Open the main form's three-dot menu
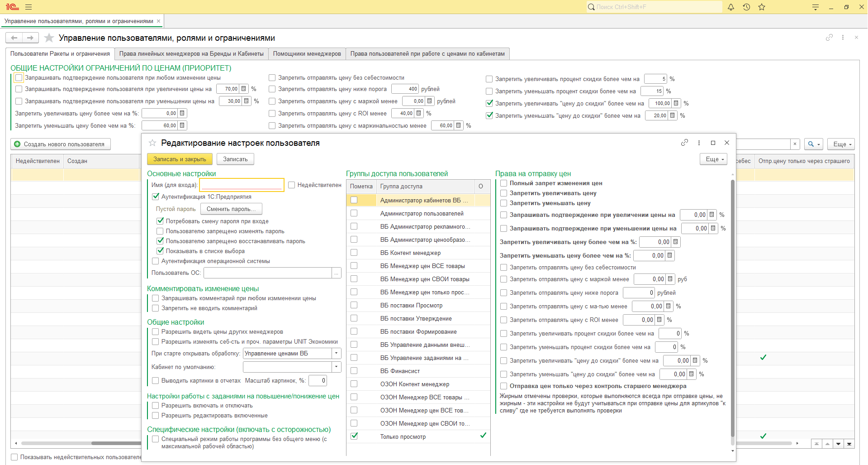Image resolution: width=868 pixels, height=465 pixels. (843, 38)
